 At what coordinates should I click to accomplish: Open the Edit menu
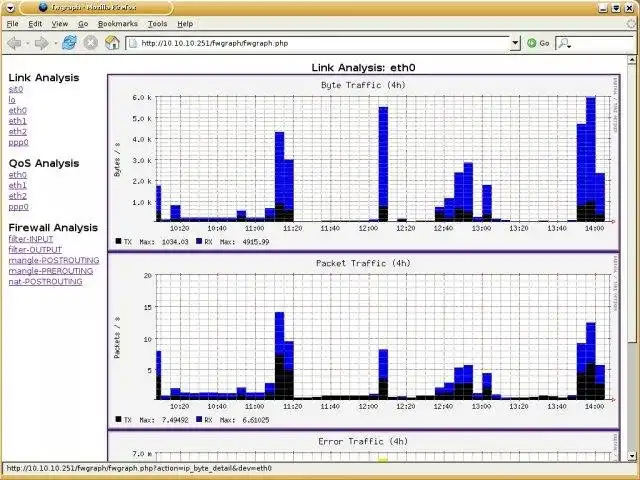click(35, 24)
